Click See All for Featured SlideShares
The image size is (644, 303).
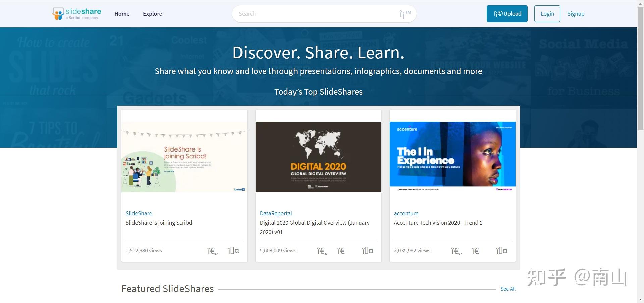(508, 289)
